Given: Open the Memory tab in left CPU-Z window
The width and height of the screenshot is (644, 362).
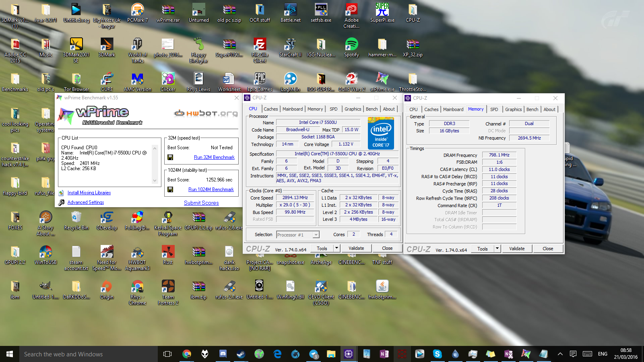Looking at the screenshot, I should 315,109.
